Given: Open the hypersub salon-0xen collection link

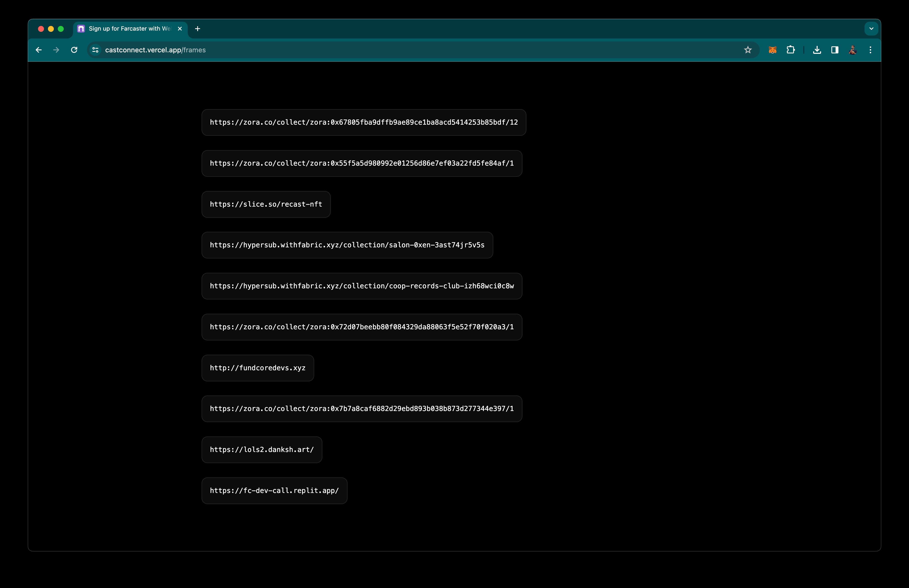Looking at the screenshot, I should pos(347,245).
